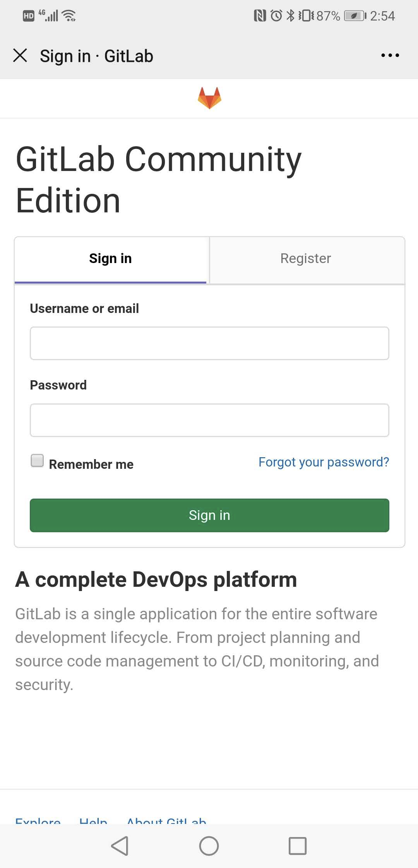The height and width of the screenshot is (868, 418).
Task: Focus the Username or email field
Action: click(x=209, y=343)
